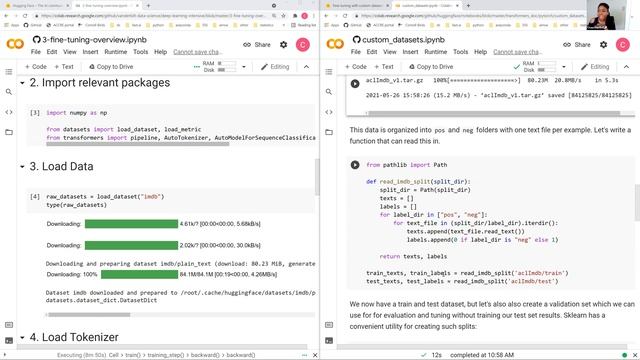640x360 pixels.
Task: Open code snippets in right notebook sidebar
Action: point(329,112)
